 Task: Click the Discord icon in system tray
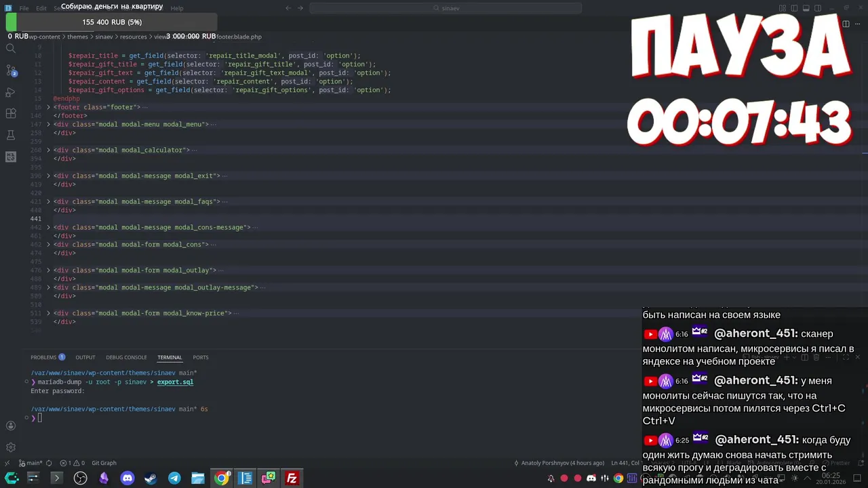pyautogui.click(x=591, y=479)
